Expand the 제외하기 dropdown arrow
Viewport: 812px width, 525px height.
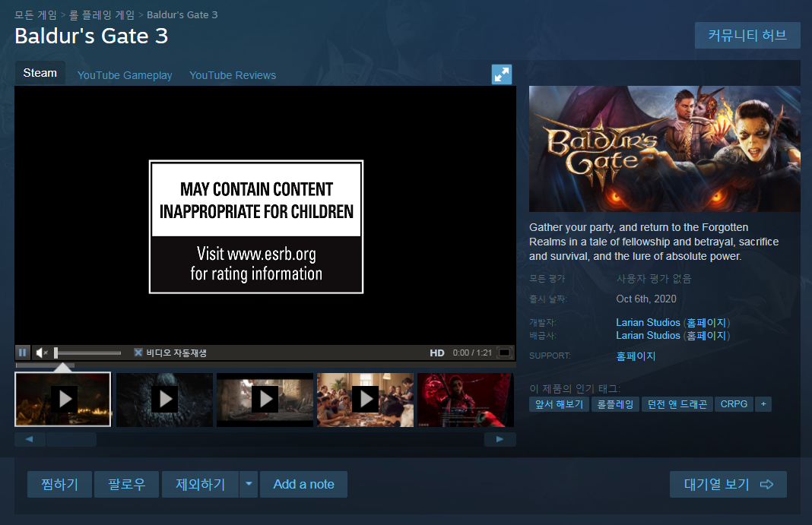pos(249,484)
